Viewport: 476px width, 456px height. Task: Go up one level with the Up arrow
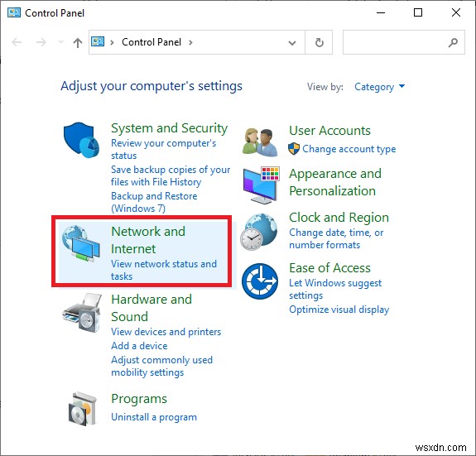(78, 42)
